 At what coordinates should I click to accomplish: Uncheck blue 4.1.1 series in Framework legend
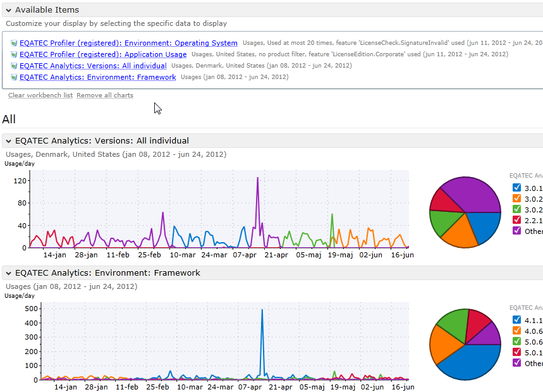(x=516, y=320)
